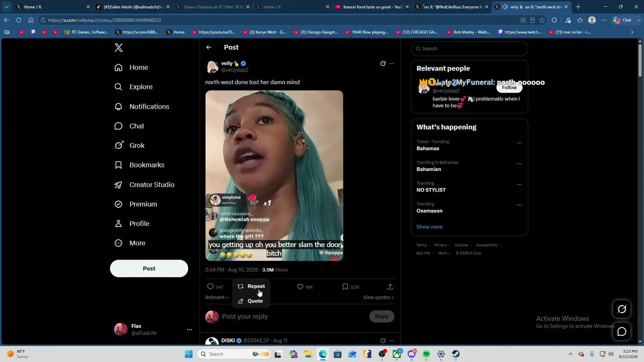The height and width of the screenshot is (362, 644).
Task: Click the X logo in the sidebar
Action: 119,48
